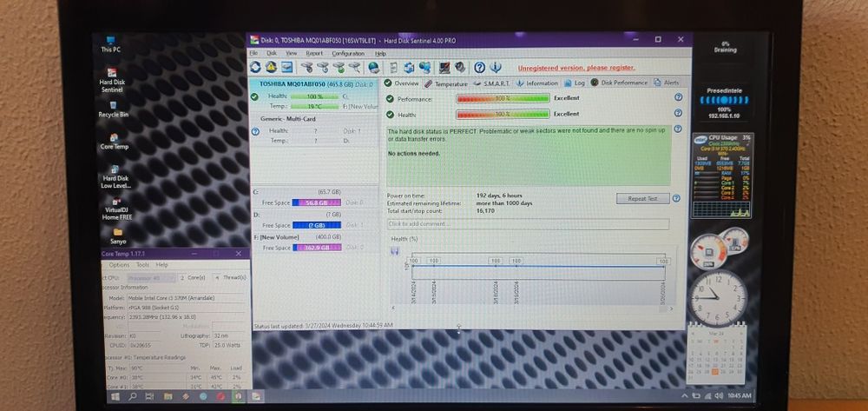Open the Disk menu
The height and width of the screenshot is (411, 868).
(x=271, y=53)
